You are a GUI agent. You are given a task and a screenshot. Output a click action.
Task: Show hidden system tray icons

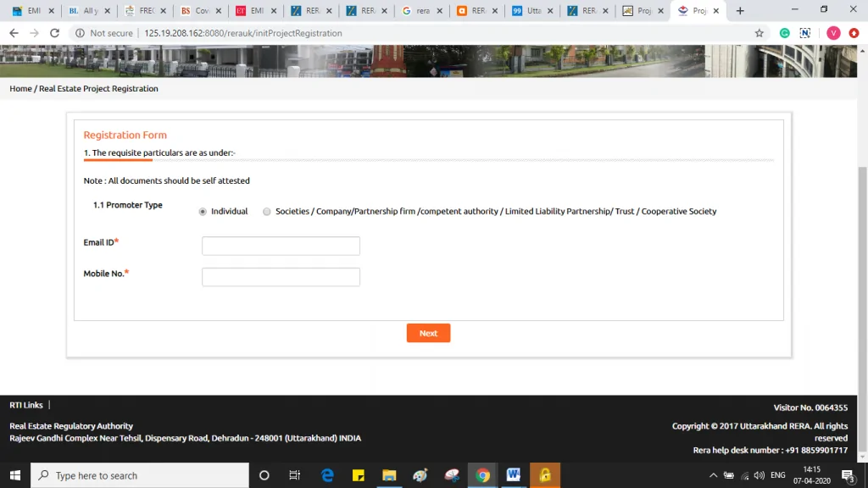713,475
